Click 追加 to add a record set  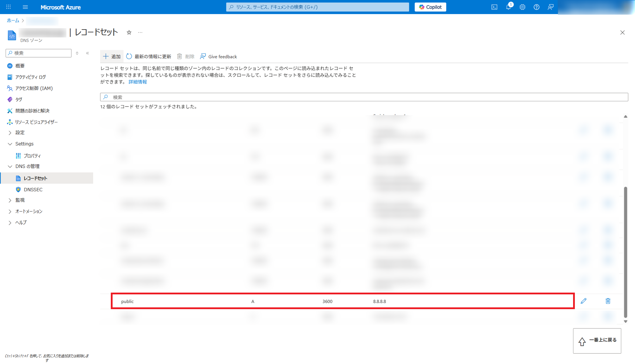point(112,57)
